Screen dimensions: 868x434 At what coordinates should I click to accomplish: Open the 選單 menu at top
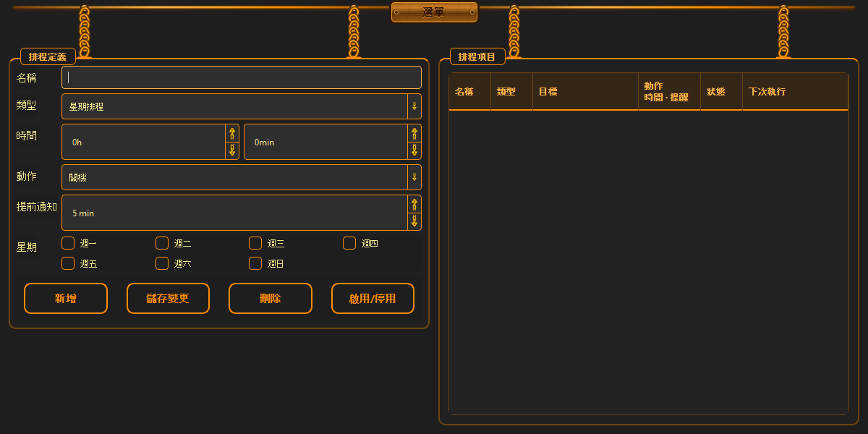tap(434, 12)
